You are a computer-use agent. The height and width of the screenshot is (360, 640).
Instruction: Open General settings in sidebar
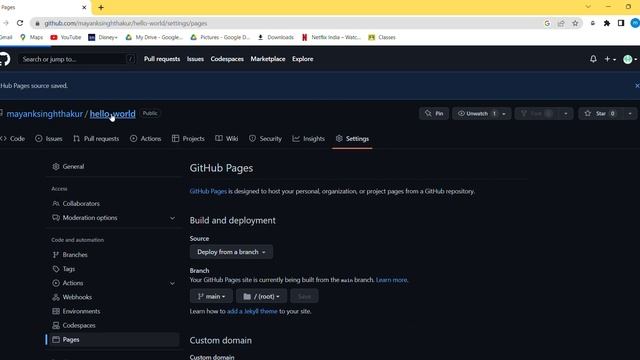[x=113, y=167]
